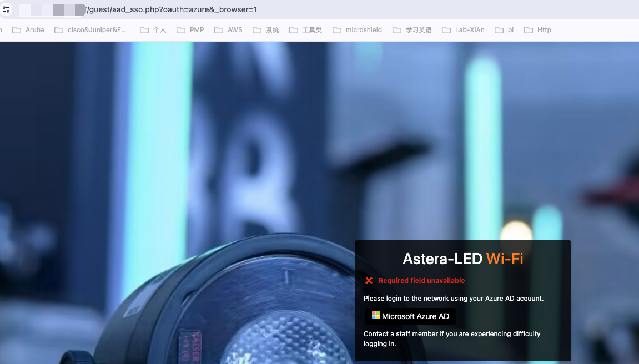Open the Lab-XiAn bookmarks folder
The image size is (639, 364).
(x=464, y=30)
